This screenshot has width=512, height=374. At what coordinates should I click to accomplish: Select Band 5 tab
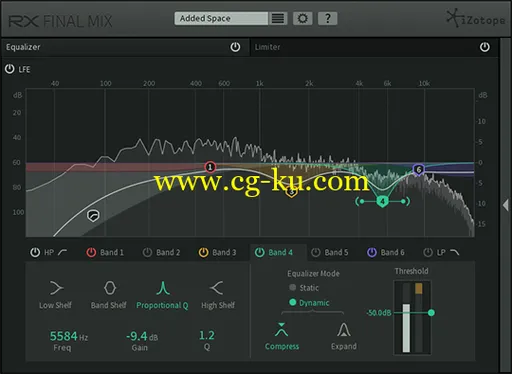[x=336, y=253]
